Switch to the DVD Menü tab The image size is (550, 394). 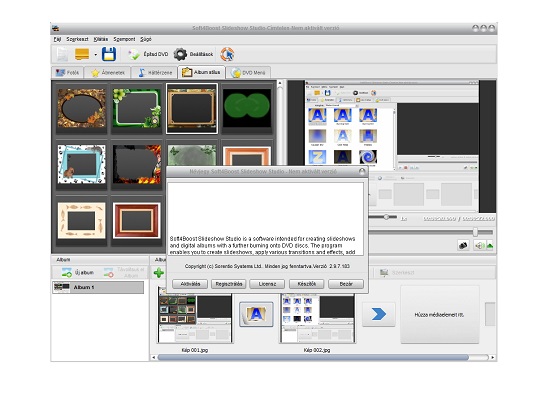click(x=248, y=73)
